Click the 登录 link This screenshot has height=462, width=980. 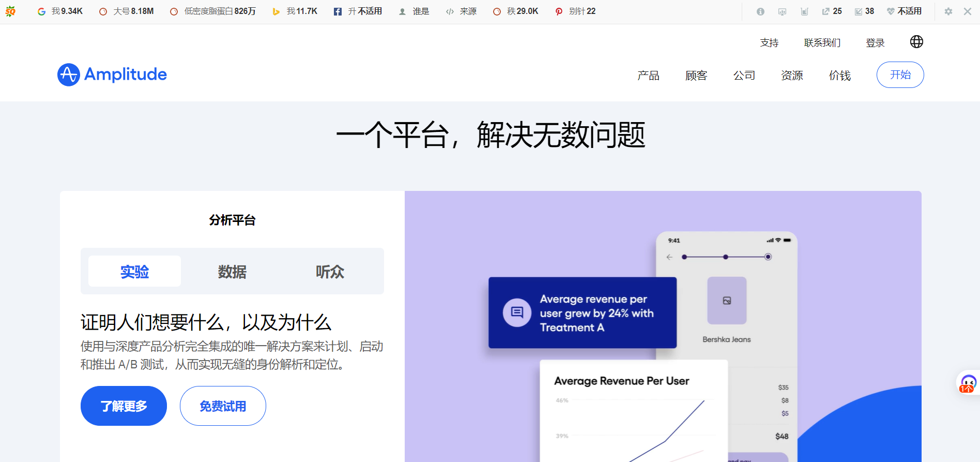(x=875, y=43)
